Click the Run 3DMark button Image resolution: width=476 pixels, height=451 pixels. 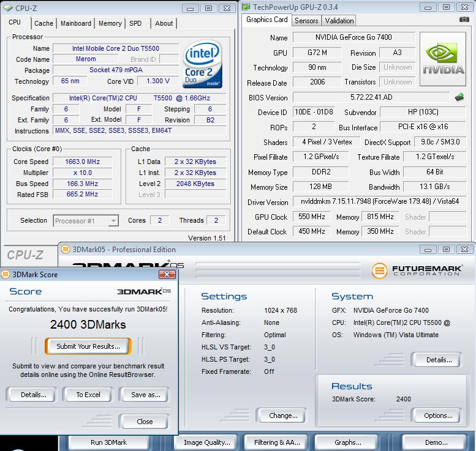(x=108, y=442)
